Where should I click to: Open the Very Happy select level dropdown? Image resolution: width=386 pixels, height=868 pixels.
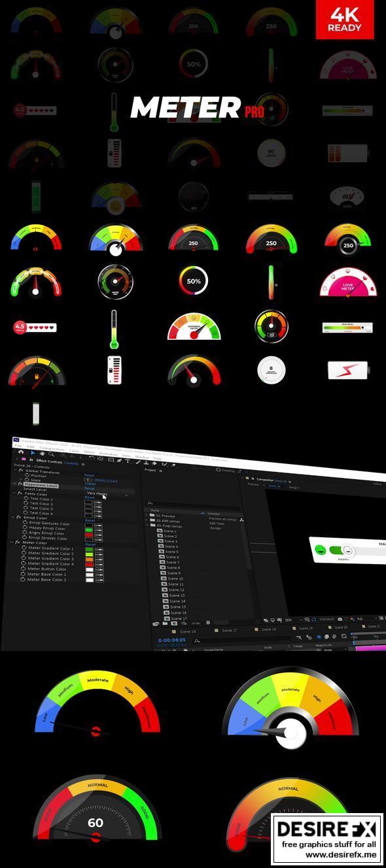point(109,493)
